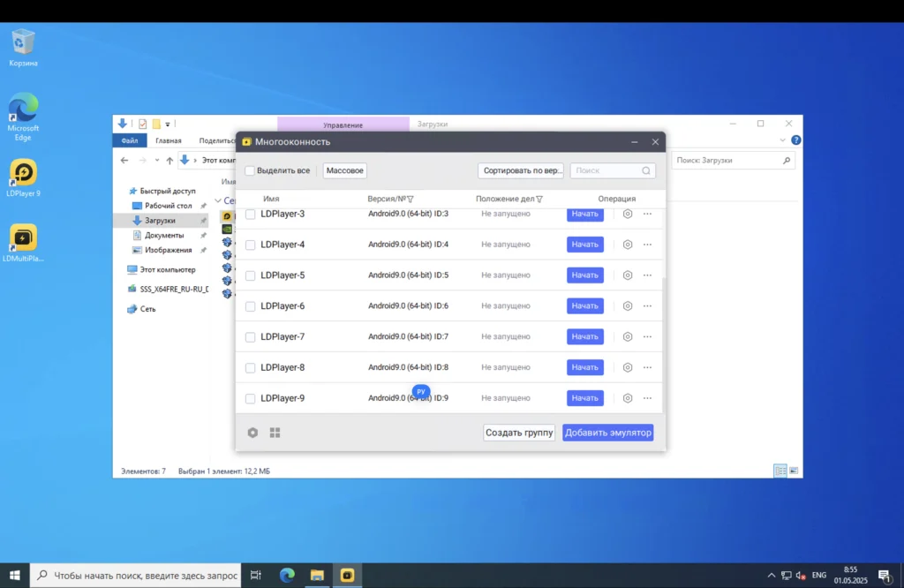The image size is (904, 588).
Task: Open settings gear for LDPlayer-7
Action: [628, 336]
